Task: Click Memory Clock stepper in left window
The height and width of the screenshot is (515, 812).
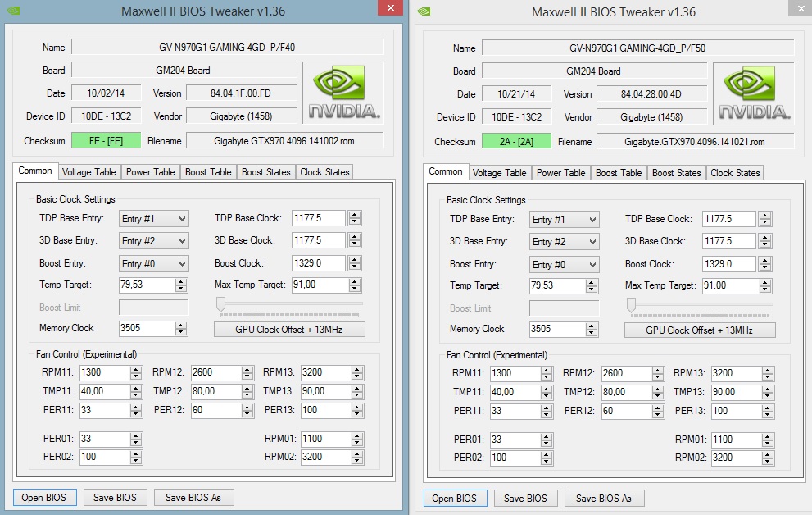Action: tap(181, 329)
